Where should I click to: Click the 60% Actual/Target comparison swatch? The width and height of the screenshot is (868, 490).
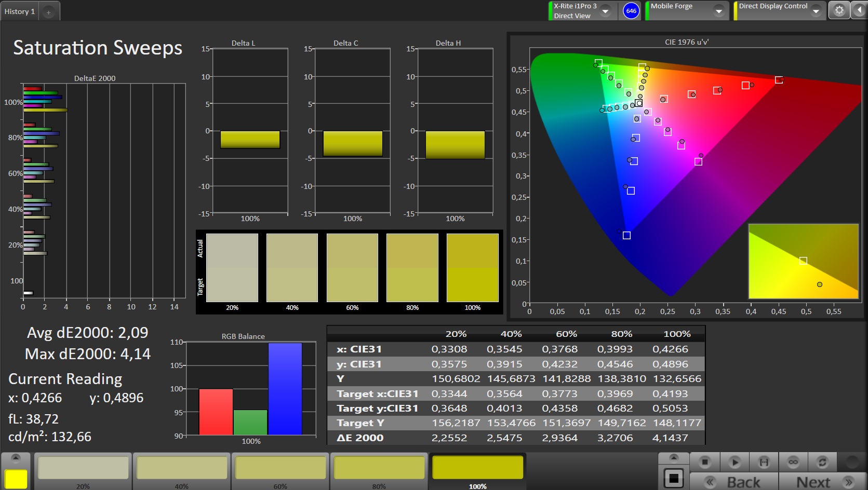[x=352, y=268]
